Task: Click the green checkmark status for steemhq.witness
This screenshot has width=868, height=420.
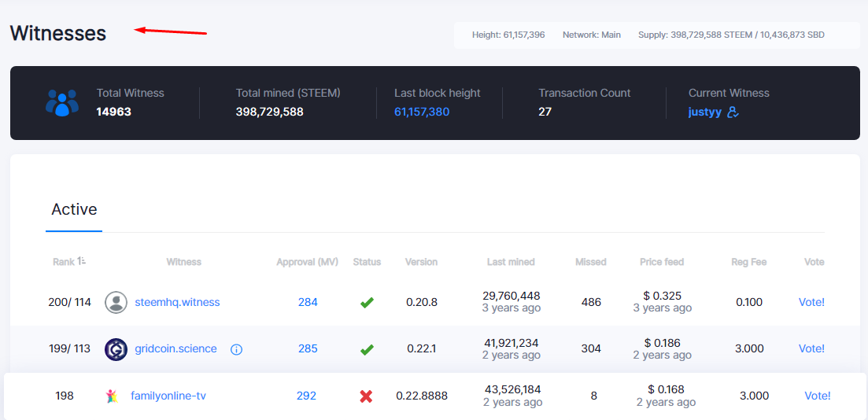Action: [x=367, y=303]
